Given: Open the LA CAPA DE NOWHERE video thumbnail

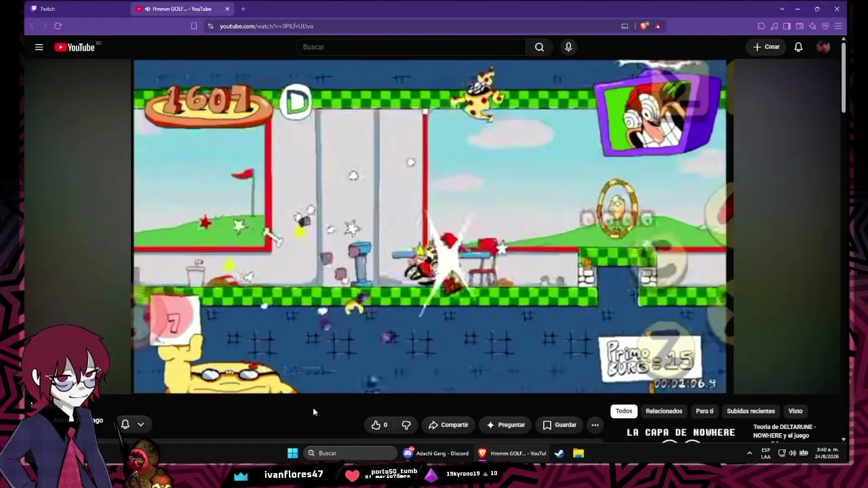Looking at the screenshot, I should [681, 433].
